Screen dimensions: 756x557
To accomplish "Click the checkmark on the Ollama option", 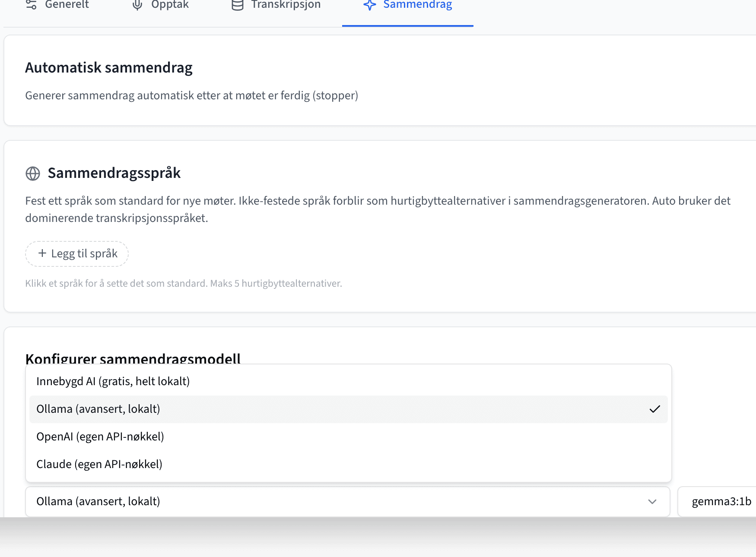I will [x=655, y=409].
